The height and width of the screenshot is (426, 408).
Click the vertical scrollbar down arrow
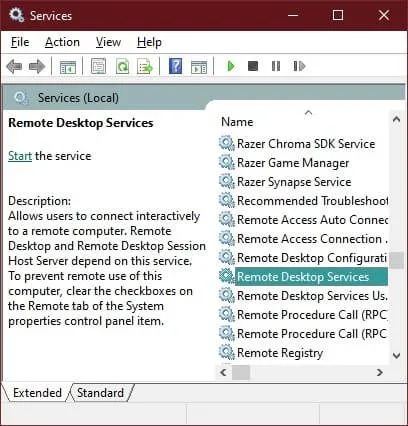point(396,355)
